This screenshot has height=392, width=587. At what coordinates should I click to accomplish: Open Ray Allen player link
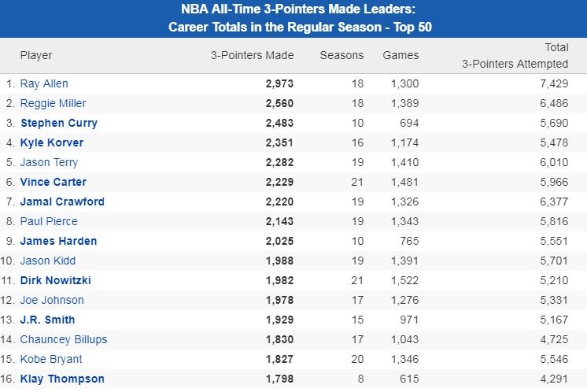pos(44,83)
